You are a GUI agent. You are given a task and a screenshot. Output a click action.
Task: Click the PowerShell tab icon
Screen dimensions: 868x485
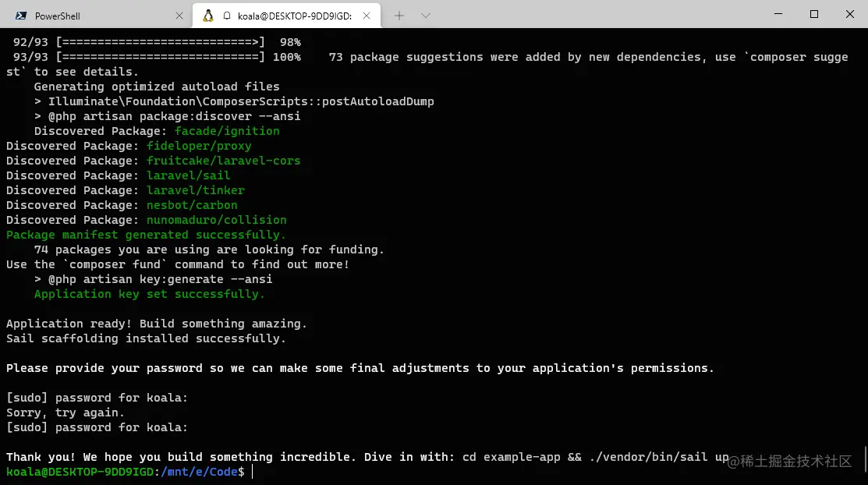(21, 16)
